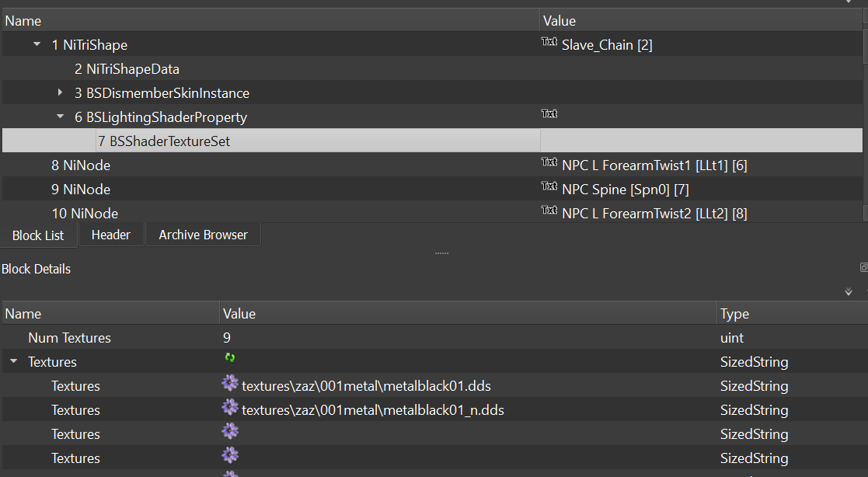868x477 pixels.
Task: Select 2 NiTriShapeData block
Action: coord(127,69)
